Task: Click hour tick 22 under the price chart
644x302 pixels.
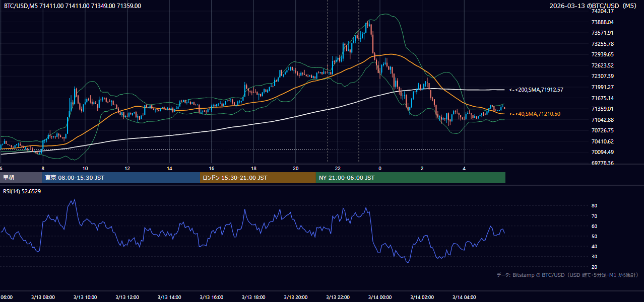Action: click(338, 168)
